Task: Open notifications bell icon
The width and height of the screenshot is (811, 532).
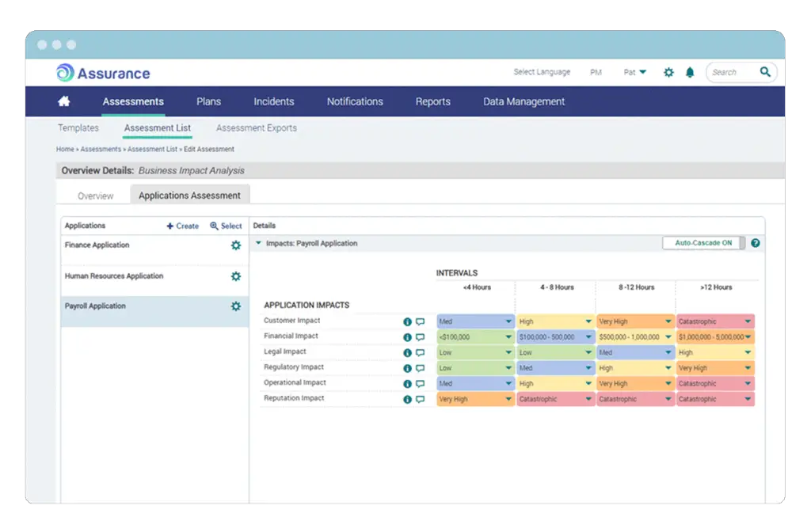Action: click(690, 72)
